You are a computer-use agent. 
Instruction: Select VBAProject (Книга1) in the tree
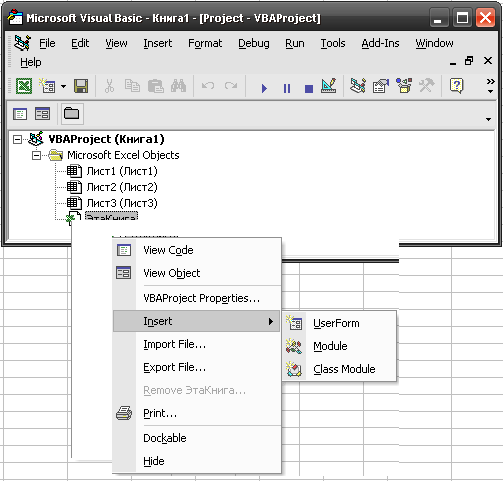[106, 139]
